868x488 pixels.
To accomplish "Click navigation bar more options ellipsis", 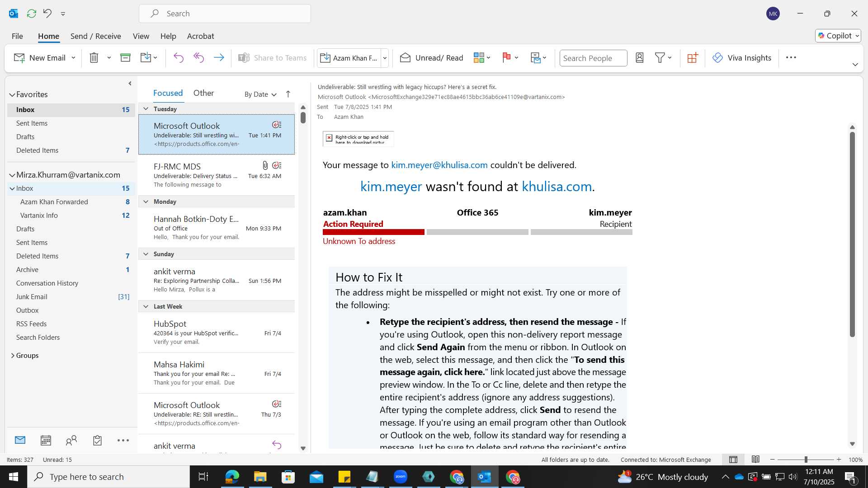I will [123, 440].
